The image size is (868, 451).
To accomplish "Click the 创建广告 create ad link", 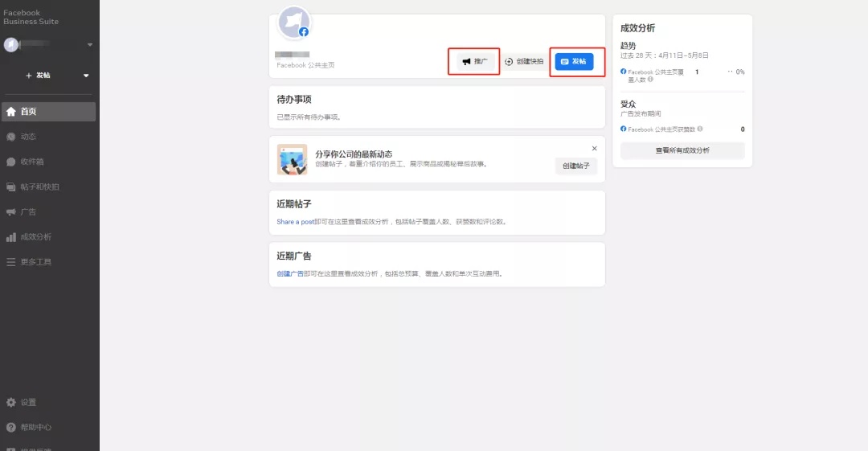I will [290, 273].
